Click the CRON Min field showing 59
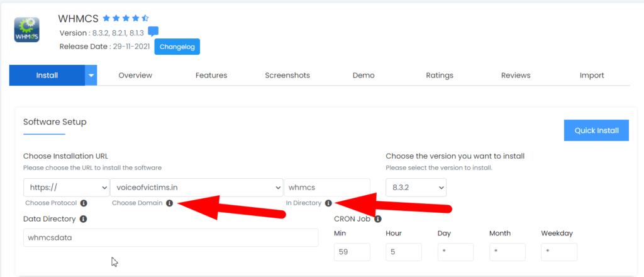This screenshot has width=644, height=277. pos(352,252)
